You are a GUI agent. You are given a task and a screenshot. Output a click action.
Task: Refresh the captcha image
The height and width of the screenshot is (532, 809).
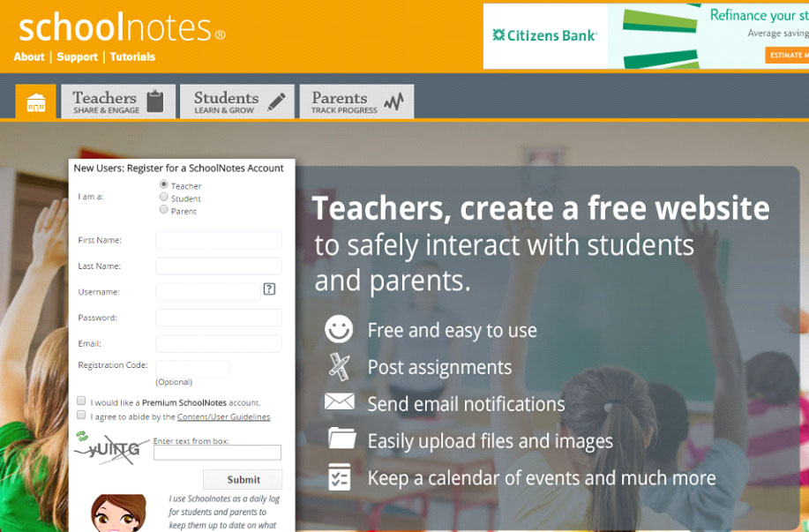coord(81,437)
